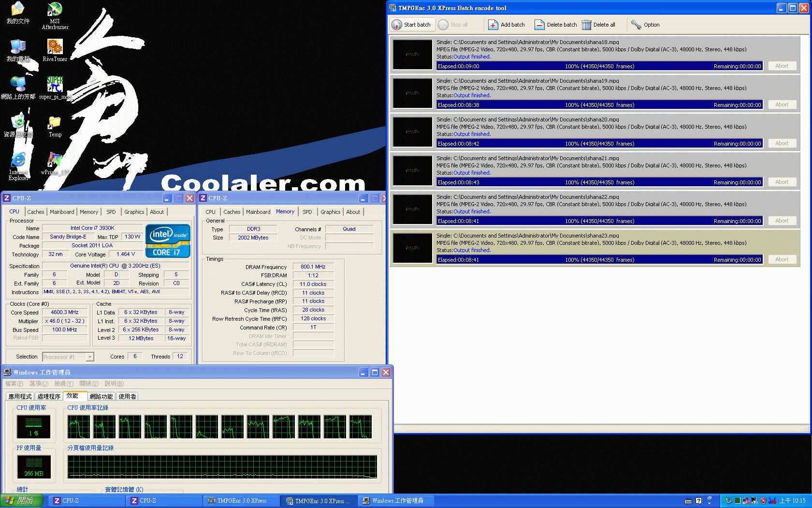812x508 pixels.
Task: Click Abort button for shana21.mpg job
Action: pyautogui.click(x=782, y=182)
